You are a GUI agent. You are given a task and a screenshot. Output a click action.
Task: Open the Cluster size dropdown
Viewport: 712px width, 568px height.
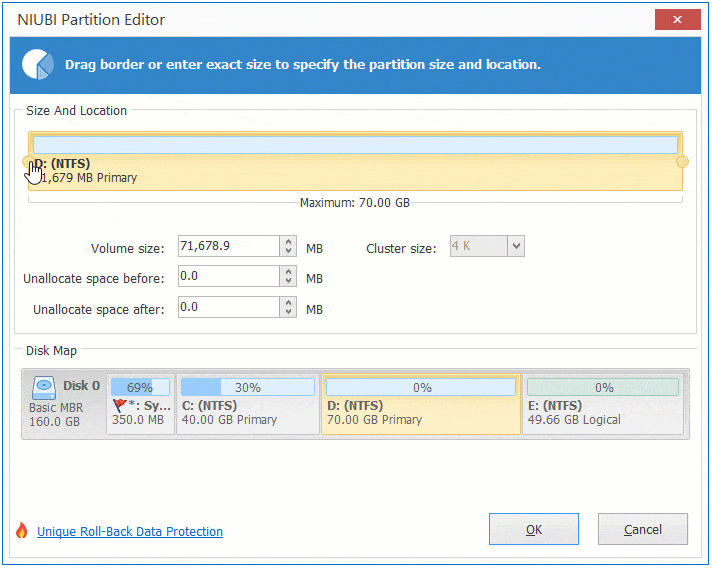pos(516,246)
